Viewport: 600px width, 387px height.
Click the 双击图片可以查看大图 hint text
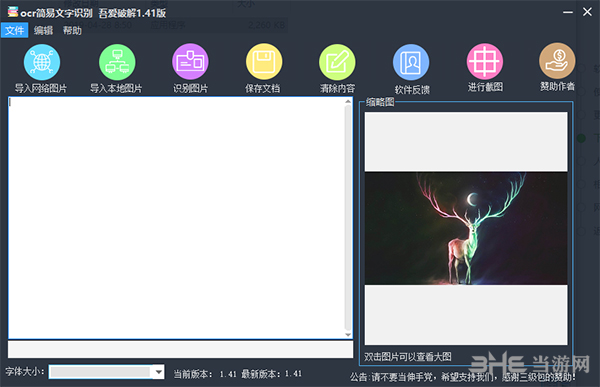(x=408, y=357)
